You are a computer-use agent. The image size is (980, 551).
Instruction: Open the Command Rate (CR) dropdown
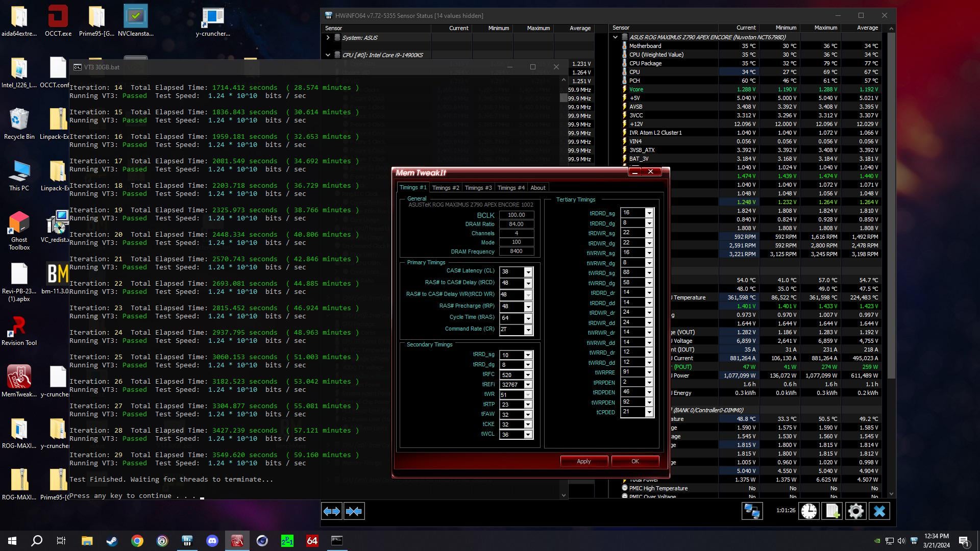[x=528, y=330]
